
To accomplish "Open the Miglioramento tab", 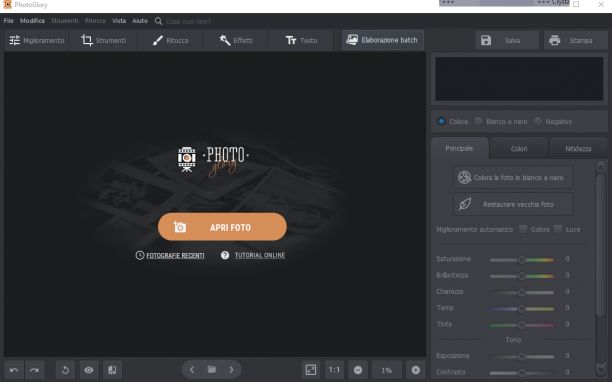I will point(37,40).
